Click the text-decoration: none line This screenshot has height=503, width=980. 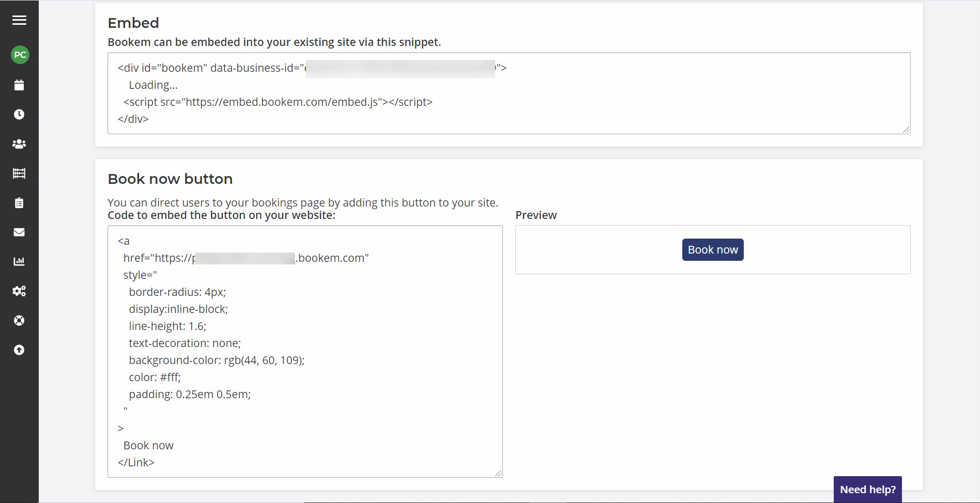[185, 343]
